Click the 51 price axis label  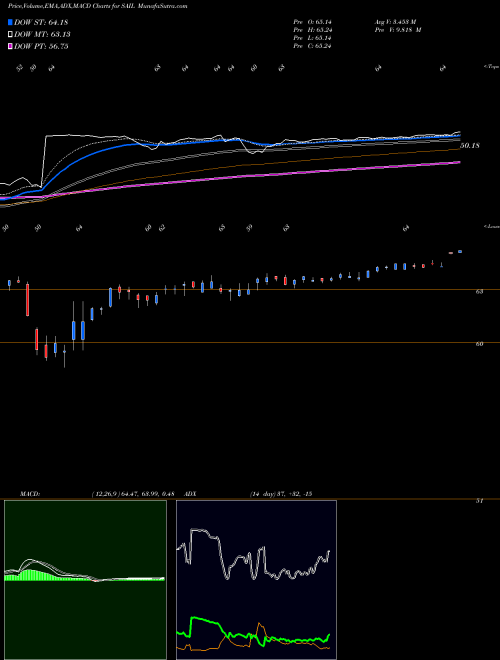479,501
